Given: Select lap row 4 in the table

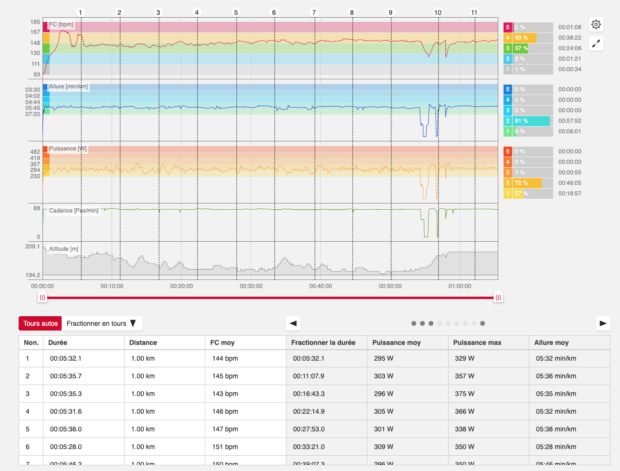Looking at the screenshot, I should [x=314, y=411].
